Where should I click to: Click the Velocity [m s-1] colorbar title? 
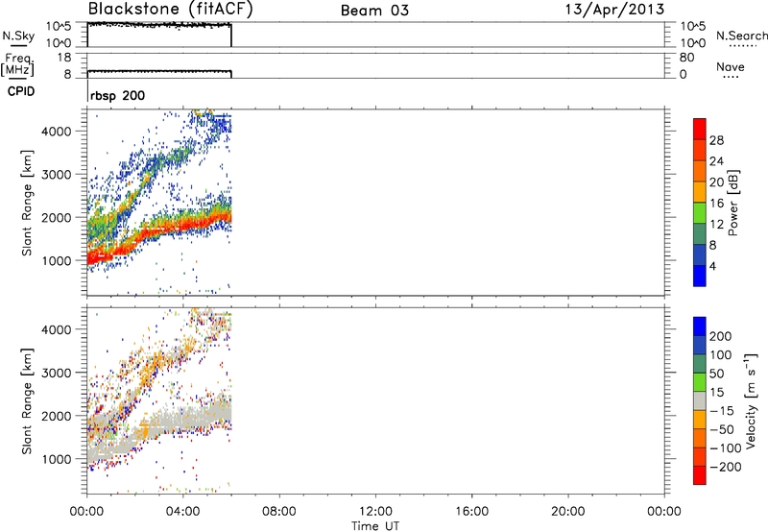click(x=751, y=400)
